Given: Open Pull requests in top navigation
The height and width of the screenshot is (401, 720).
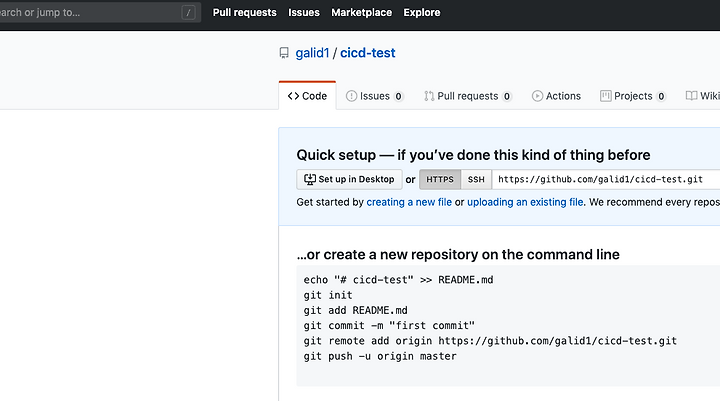Looking at the screenshot, I should [x=244, y=12].
